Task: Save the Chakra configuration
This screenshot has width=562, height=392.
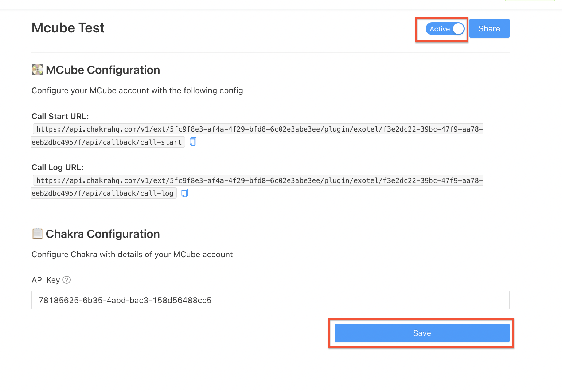Action: [x=422, y=333]
